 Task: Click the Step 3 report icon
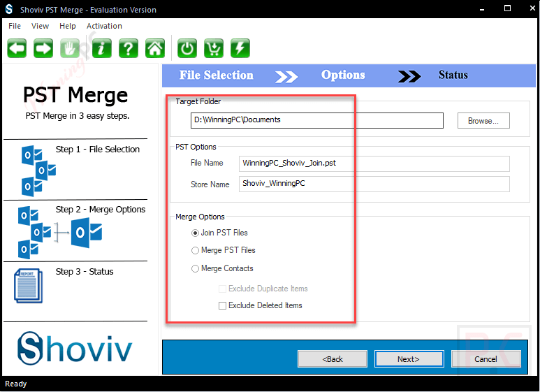click(x=28, y=286)
